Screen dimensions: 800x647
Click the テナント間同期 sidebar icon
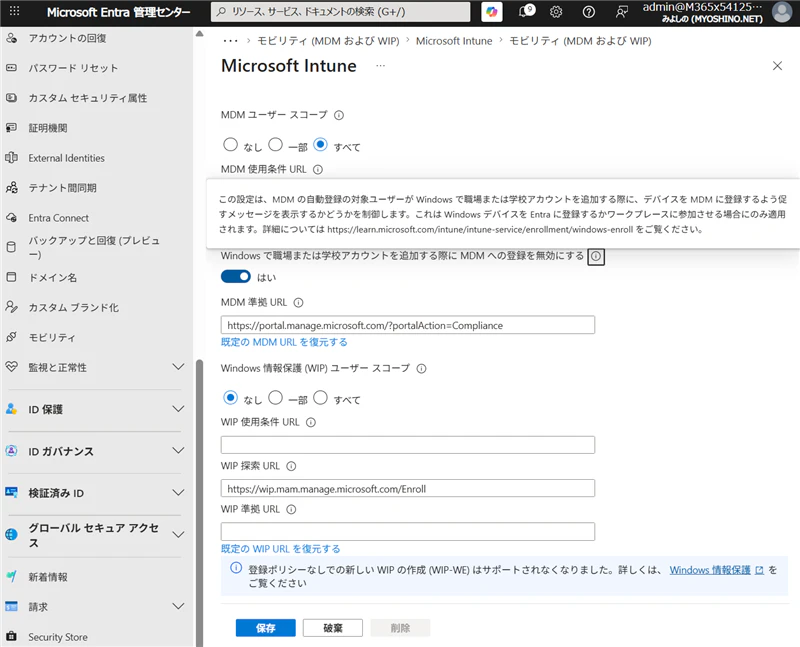point(11,188)
